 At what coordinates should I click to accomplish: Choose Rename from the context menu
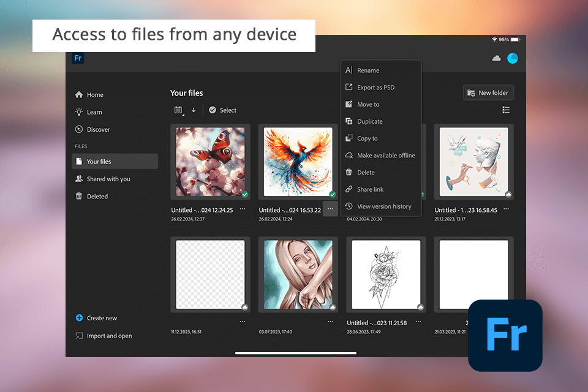click(x=381, y=70)
